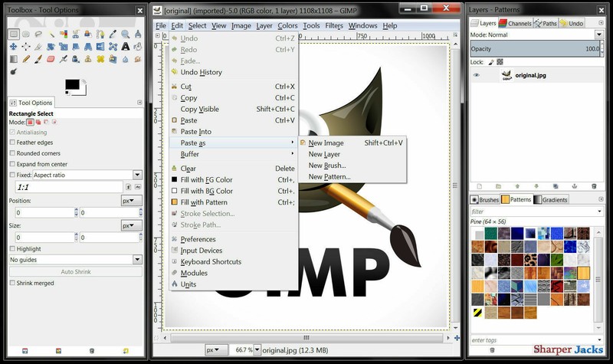Open the Filters menu
613x364 pixels.
click(334, 25)
